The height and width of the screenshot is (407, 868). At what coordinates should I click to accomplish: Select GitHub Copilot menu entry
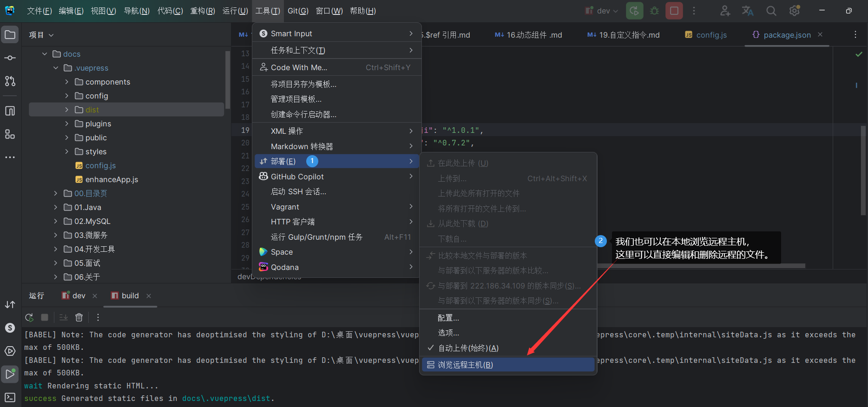click(x=336, y=177)
